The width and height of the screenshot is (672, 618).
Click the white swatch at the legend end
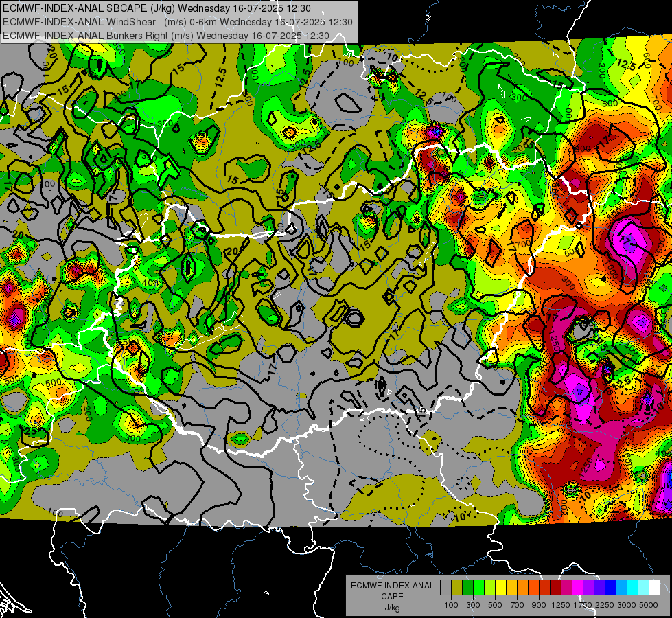click(x=655, y=588)
